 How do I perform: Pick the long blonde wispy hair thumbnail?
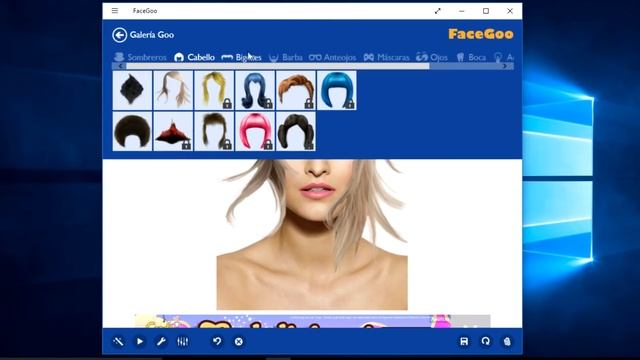[x=173, y=90]
